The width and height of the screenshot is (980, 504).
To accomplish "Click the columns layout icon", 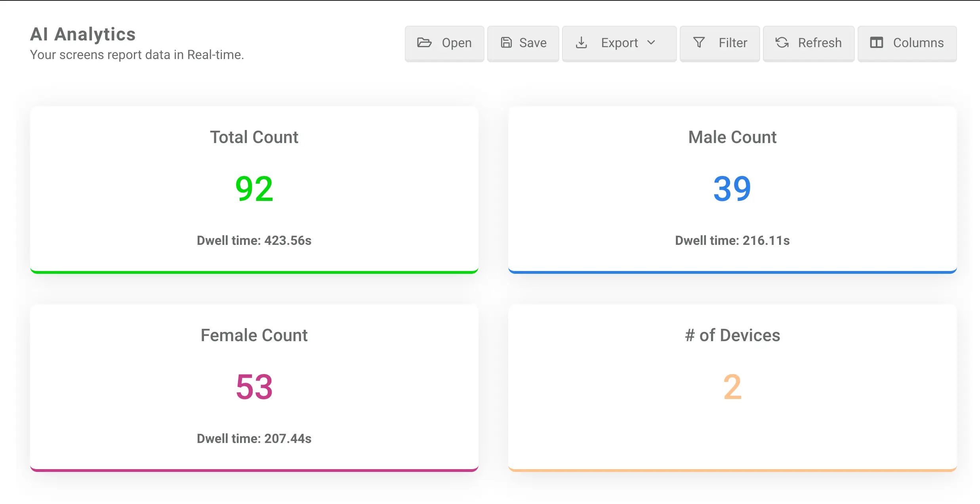I will pos(876,43).
